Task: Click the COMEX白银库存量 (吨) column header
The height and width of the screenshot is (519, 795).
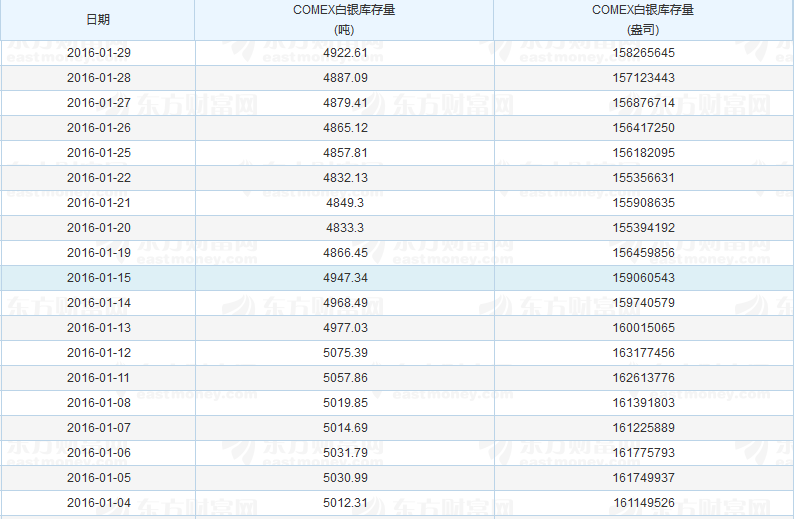Action: 344,20
